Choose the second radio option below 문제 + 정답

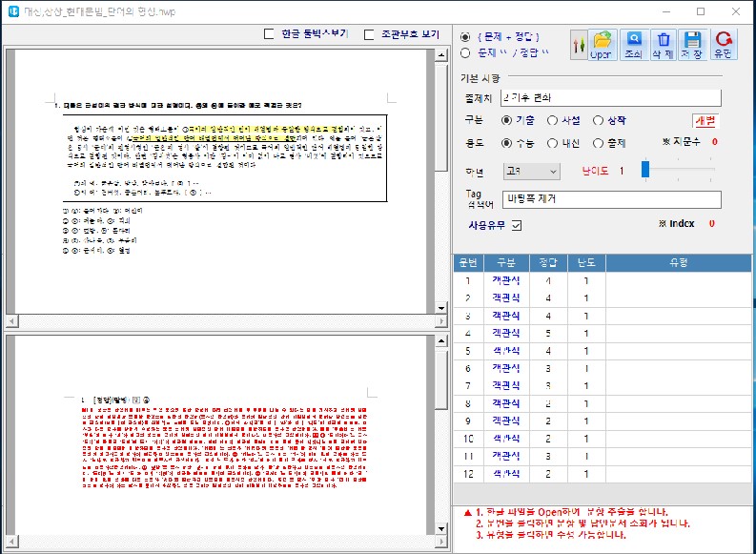pyautogui.click(x=465, y=53)
